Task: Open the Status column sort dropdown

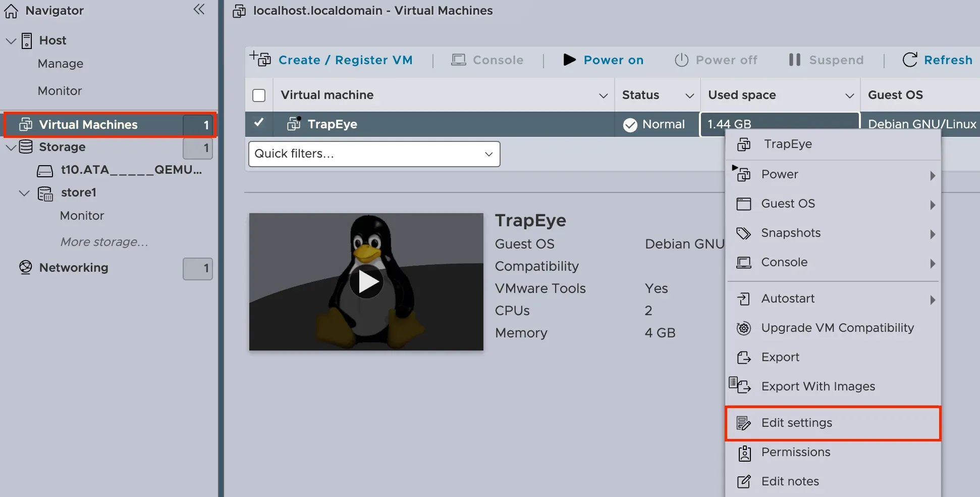Action: pos(689,95)
